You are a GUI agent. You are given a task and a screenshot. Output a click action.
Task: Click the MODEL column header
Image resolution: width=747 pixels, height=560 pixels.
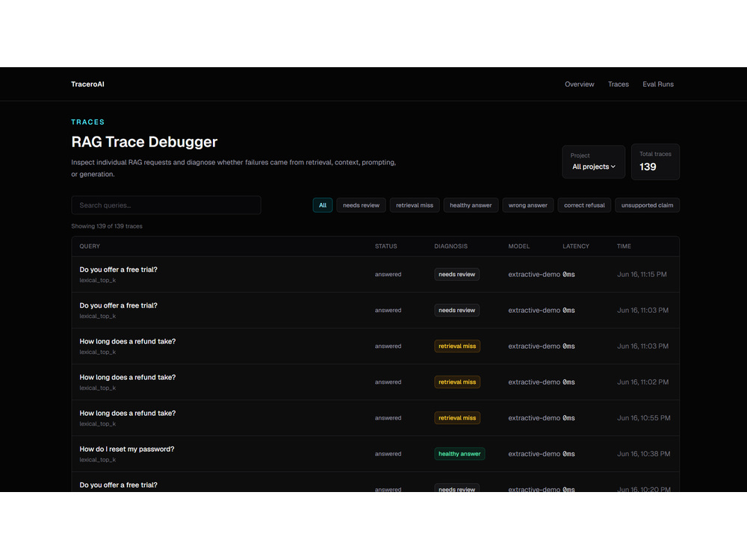pos(519,246)
